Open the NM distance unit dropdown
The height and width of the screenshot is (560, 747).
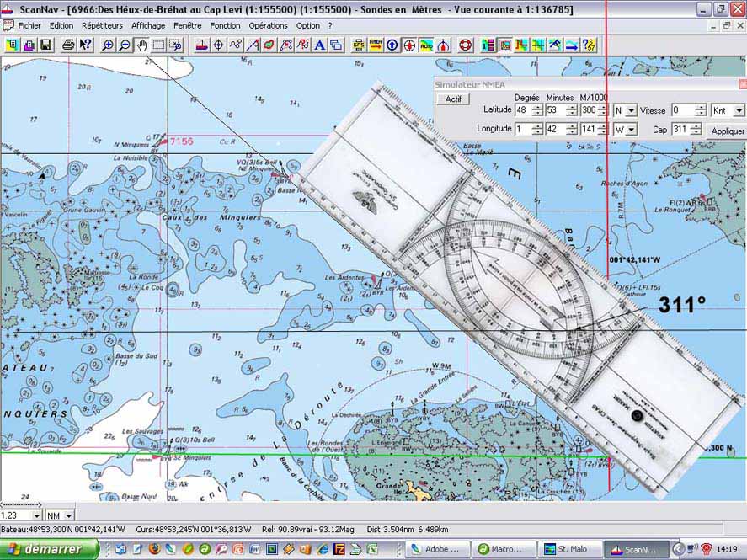click(68, 515)
